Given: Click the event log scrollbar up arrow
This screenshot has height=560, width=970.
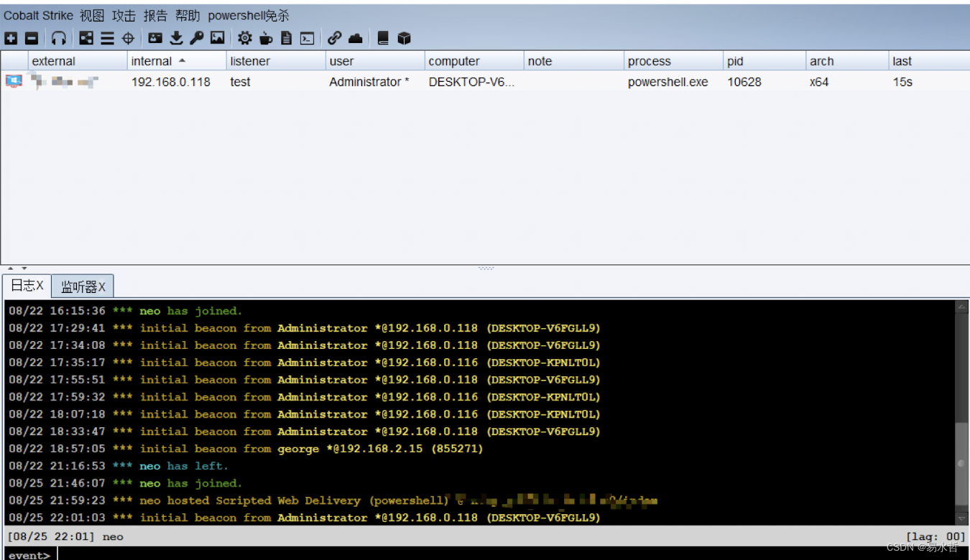Looking at the screenshot, I should pos(961,307).
